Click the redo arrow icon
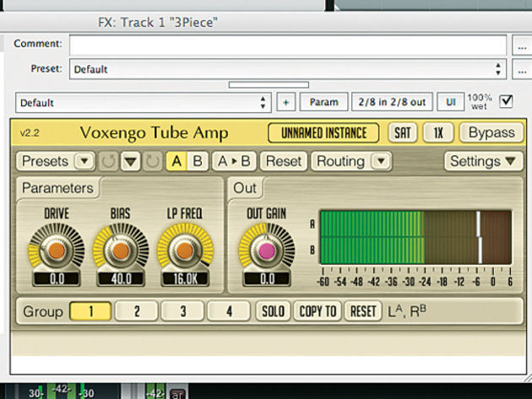This screenshot has width=532, height=399. pyautogui.click(x=152, y=161)
